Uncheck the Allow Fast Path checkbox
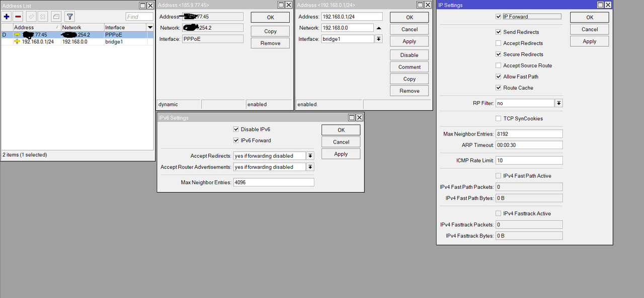This screenshot has width=644, height=298. 499,77
